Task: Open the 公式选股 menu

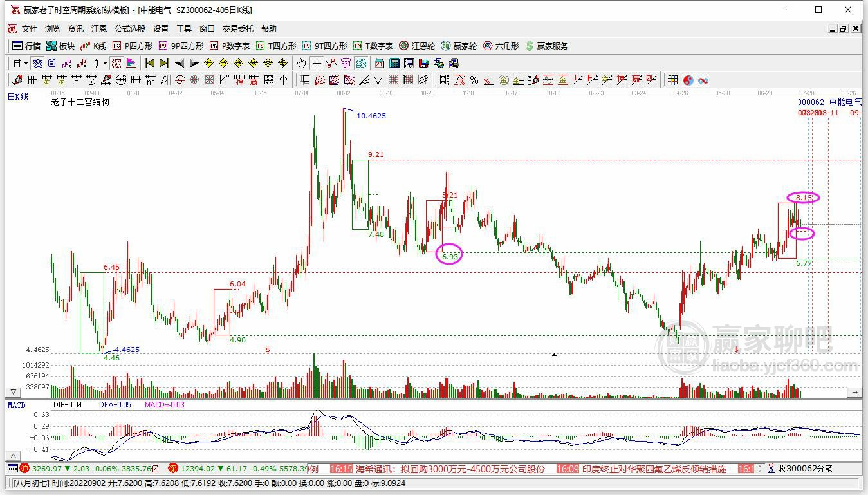Action: (130, 29)
